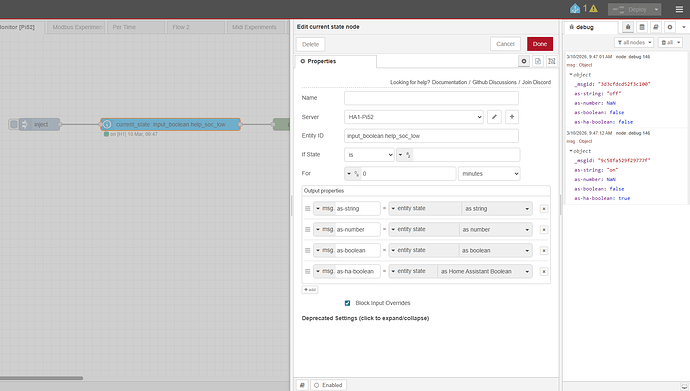Image resolution: width=690 pixels, height=391 pixels.
Task: Click the as-number row drag handle
Action: [x=308, y=230]
